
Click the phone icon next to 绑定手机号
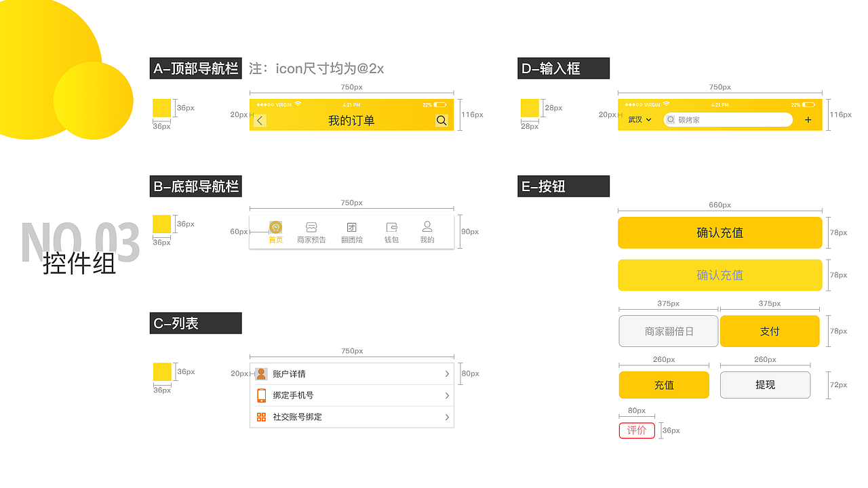260,395
